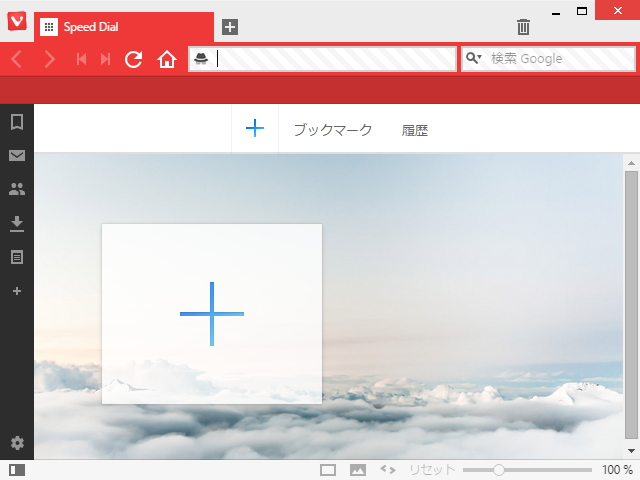Add a web panel with plus
The width and height of the screenshot is (640, 480).
[x=17, y=291]
